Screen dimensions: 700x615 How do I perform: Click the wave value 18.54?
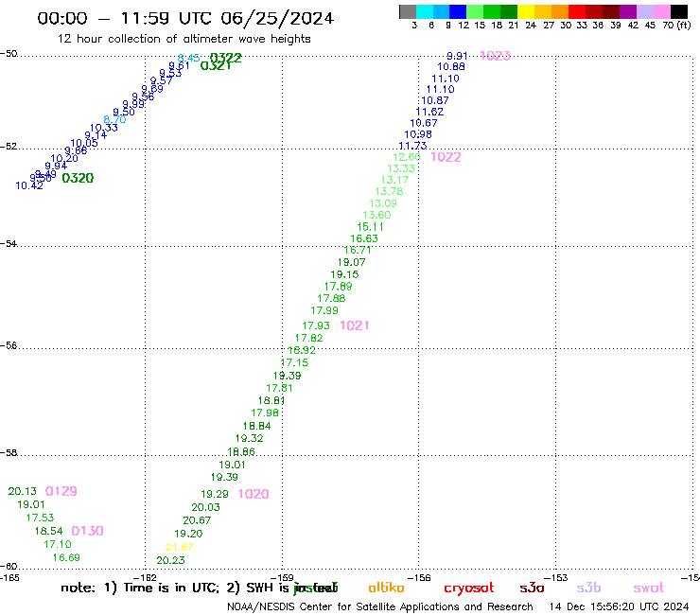(x=48, y=532)
